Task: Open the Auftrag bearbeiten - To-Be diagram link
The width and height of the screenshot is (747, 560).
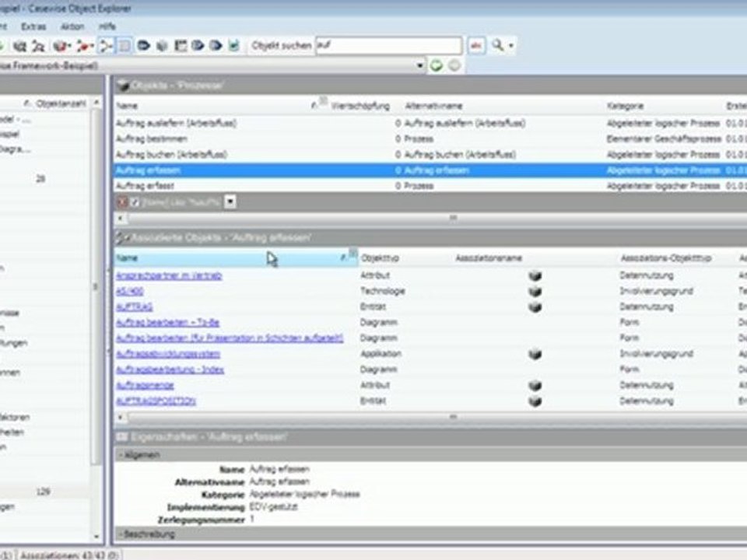Action: pos(168,323)
